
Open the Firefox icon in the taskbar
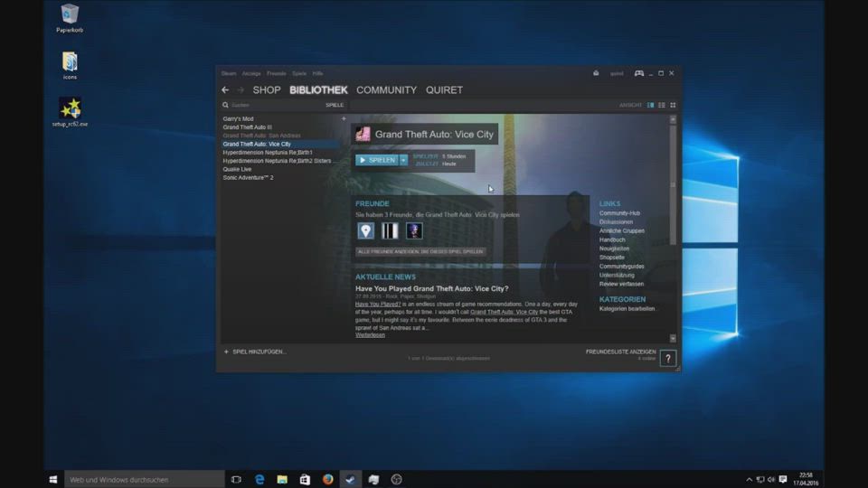click(x=327, y=479)
